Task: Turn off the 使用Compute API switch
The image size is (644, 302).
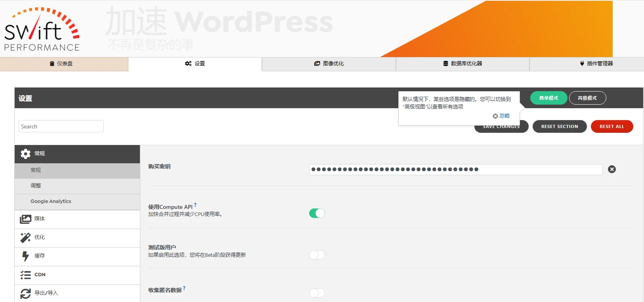Action: pos(317,213)
